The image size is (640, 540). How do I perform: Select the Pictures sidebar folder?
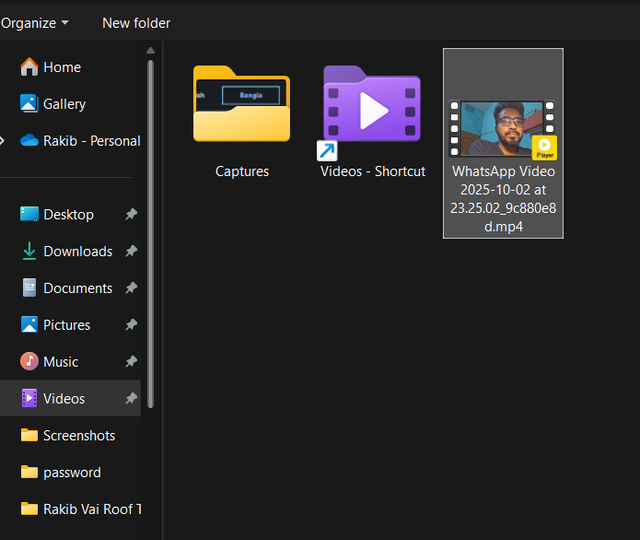[x=66, y=325]
